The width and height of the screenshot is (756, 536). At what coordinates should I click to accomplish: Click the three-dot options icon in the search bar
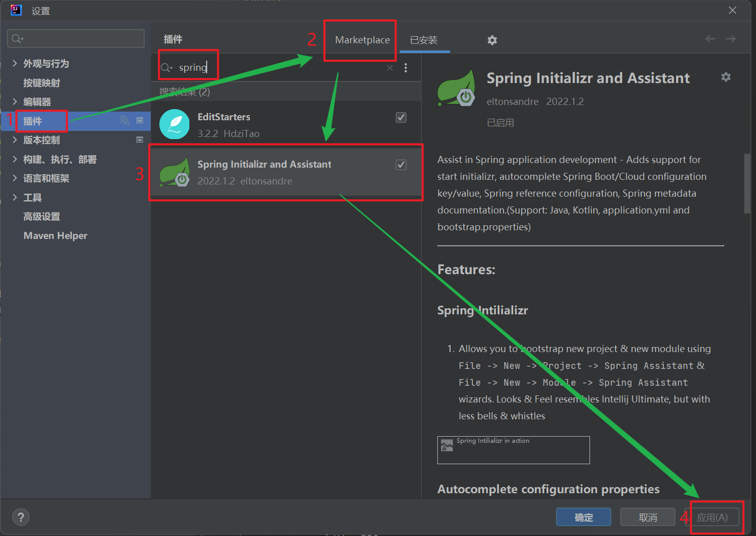tap(405, 68)
